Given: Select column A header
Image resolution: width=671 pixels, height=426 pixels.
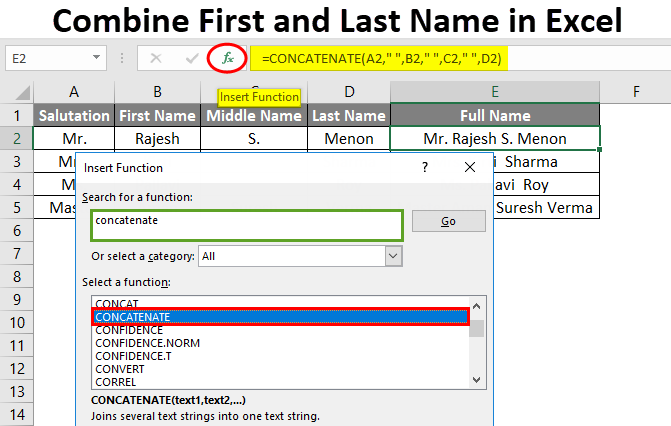Looking at the screenshot, I should point(74,92).
